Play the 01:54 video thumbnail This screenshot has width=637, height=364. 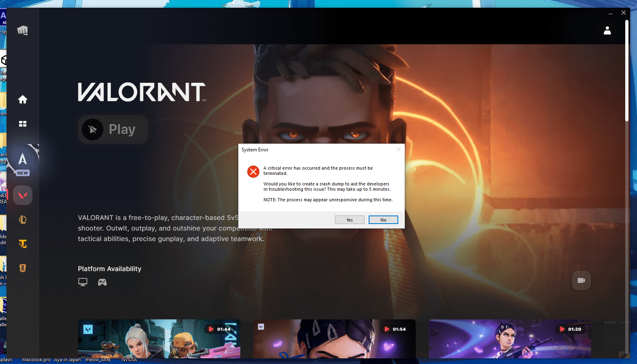[x=335, y=339]
